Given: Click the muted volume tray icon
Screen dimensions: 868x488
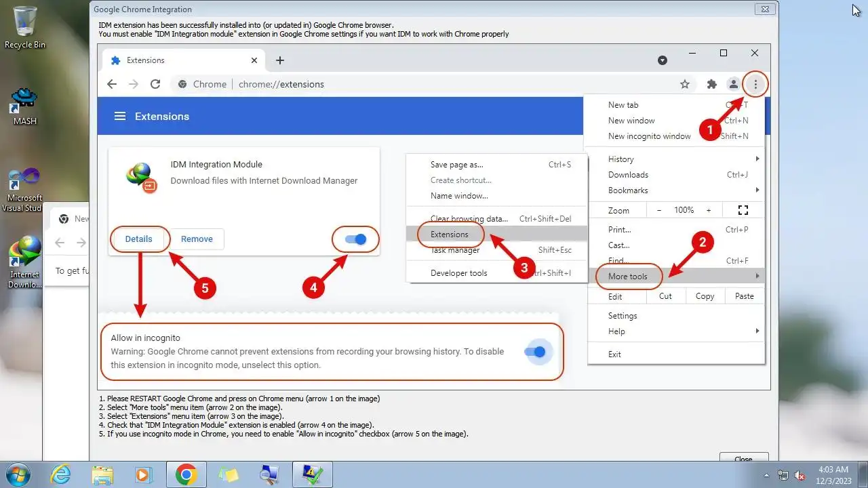Looking at the screenshot, I should click(800, 475).
